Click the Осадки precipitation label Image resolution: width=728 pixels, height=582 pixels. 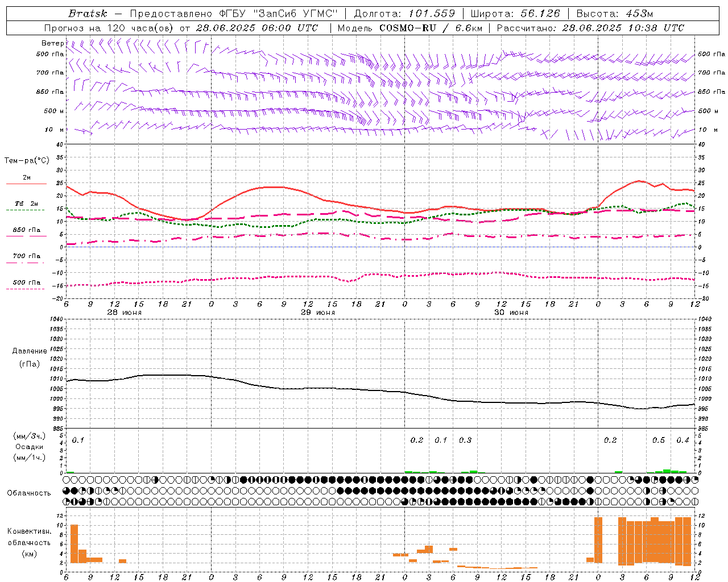pyautogui.click(x=30, y=447)
